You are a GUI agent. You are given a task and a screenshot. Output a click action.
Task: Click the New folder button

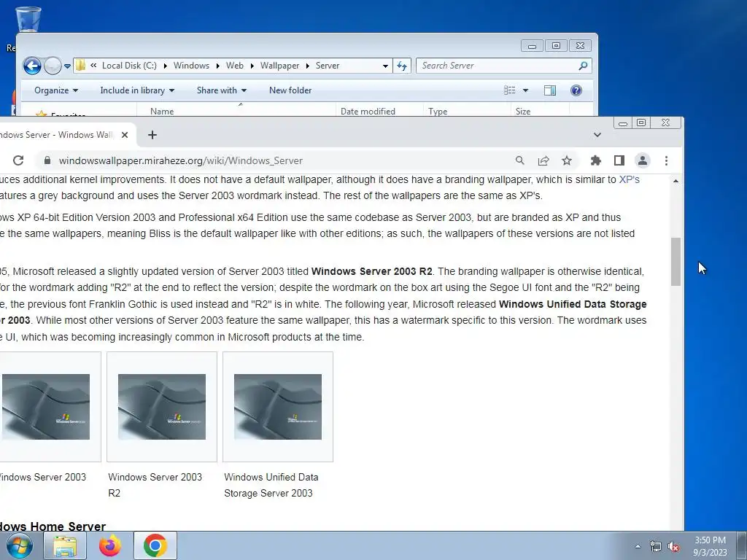[290, 90]
